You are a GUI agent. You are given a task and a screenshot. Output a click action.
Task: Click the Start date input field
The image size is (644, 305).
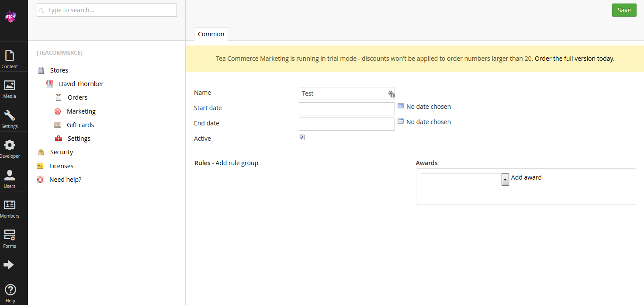point(347,109)
